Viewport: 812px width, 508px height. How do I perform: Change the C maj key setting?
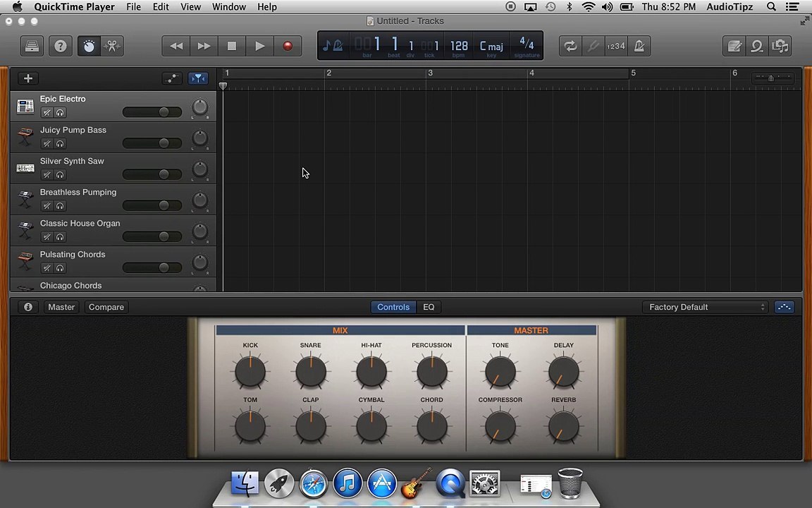click(x=491, y=46)
